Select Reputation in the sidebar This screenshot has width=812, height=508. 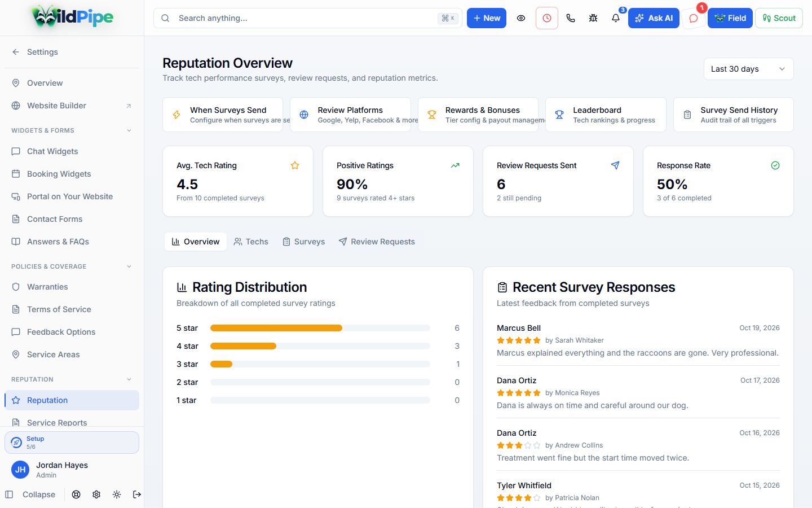[72, 400]
